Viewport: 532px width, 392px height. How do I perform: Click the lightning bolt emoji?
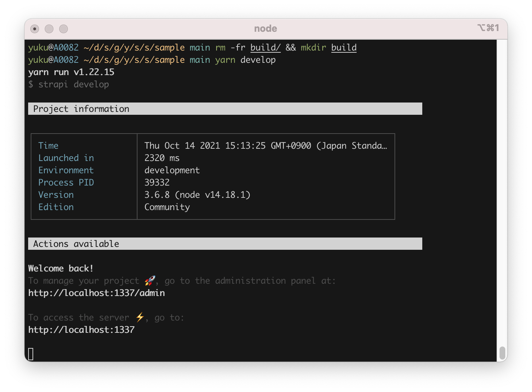(x=140, y=318)
